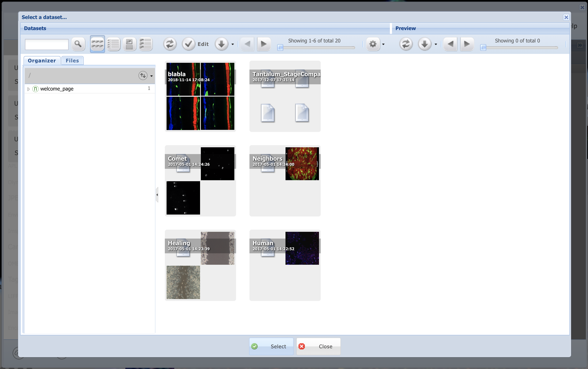The height and width of the screenshot is (369, 588).
Task: Go to next page of datasets
Action: coord(264,44)
